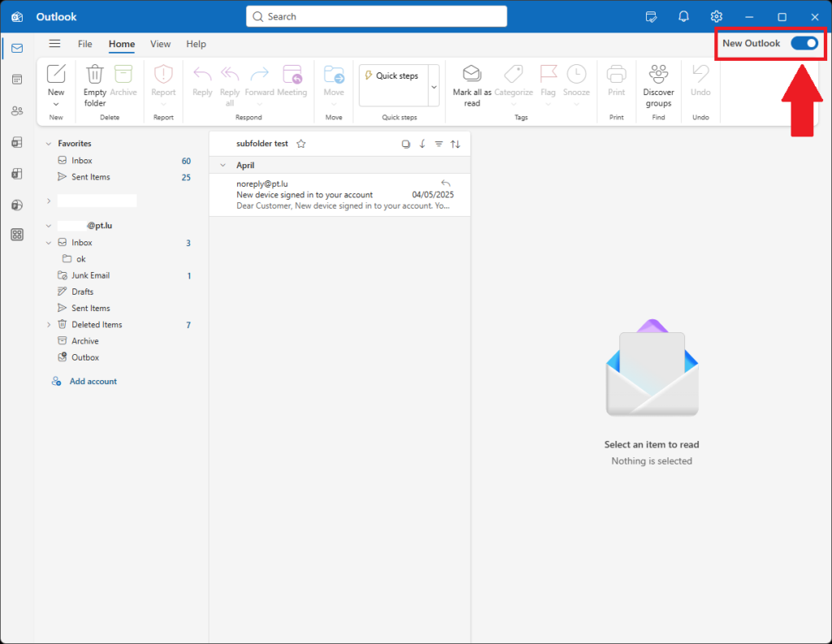Collapse the April message group
Image resolution: width=832 pixels, height=644 pixels.
(223, 165)
